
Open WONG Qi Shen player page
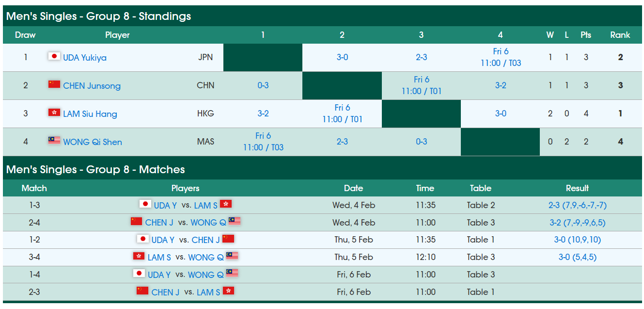(92, 142)
